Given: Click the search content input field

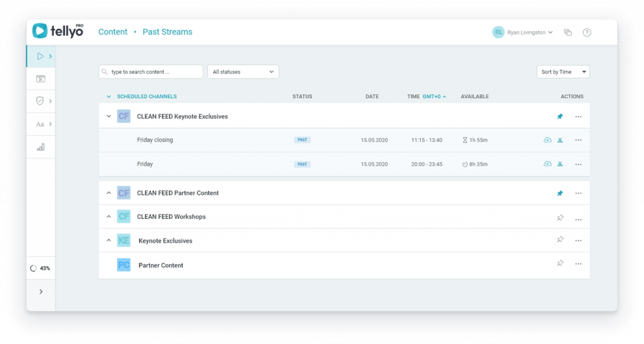Looking at the screenshot, I should click(x=151, y=72).
